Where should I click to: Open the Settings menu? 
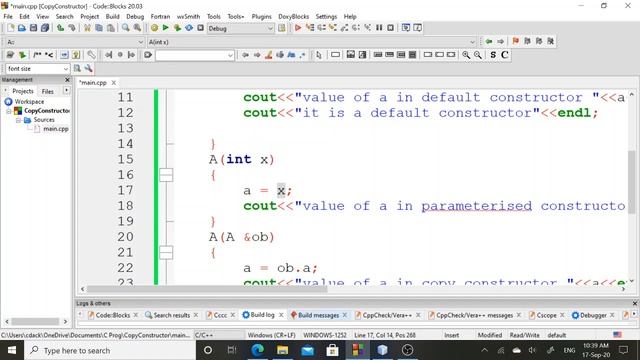[x=326, y=16]
